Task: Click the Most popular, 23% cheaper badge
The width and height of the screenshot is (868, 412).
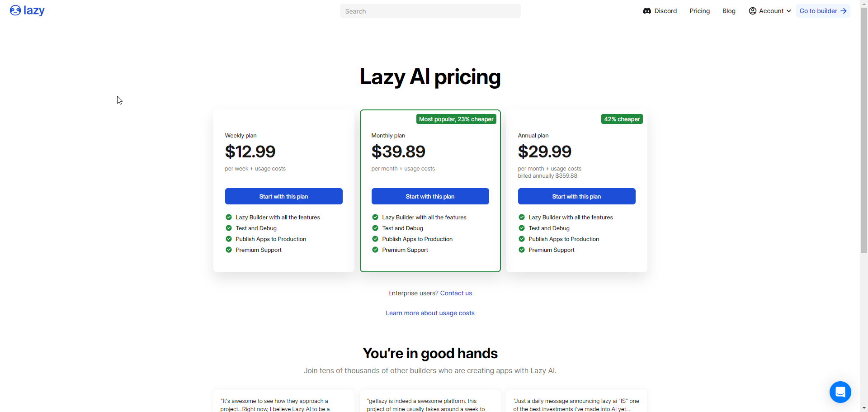Action: [456, 119]
